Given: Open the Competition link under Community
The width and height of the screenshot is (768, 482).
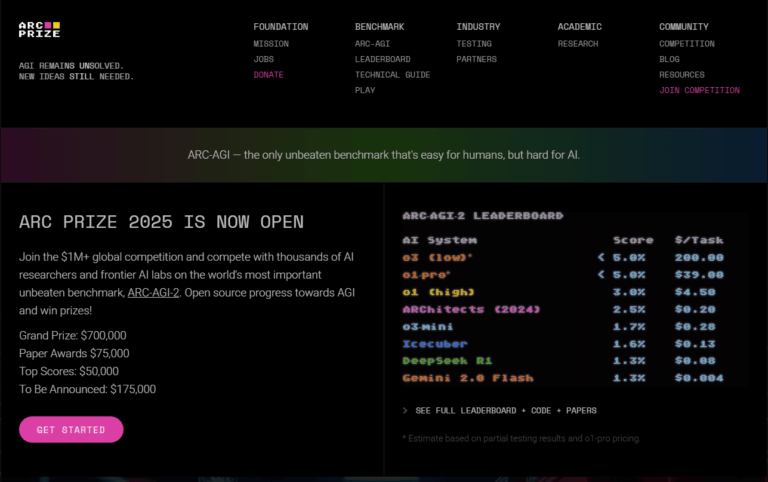Looking at the screenshot, I should (x=687, y=44).
